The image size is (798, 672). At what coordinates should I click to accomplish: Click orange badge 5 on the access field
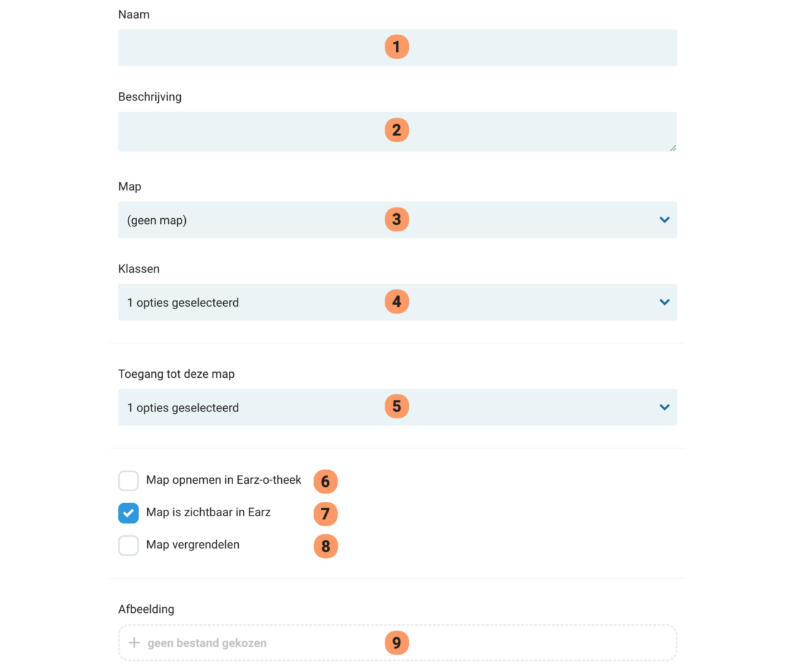pos(397,406)
